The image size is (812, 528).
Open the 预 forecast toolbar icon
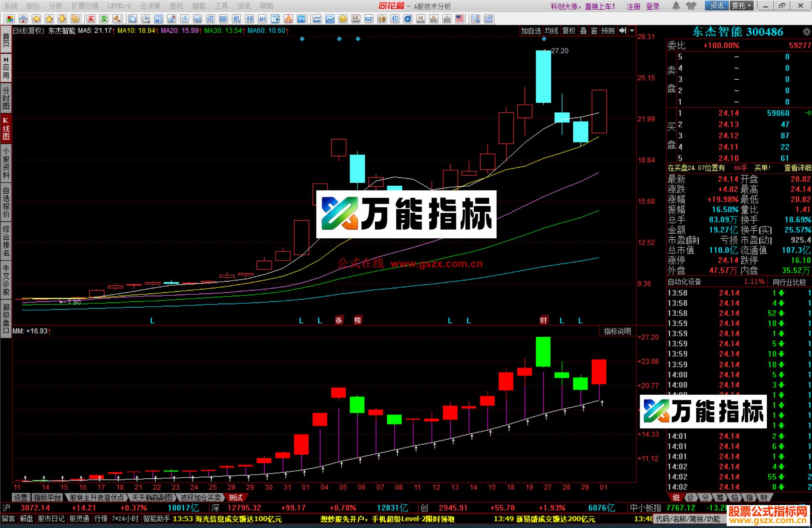[x=249, y=19]
